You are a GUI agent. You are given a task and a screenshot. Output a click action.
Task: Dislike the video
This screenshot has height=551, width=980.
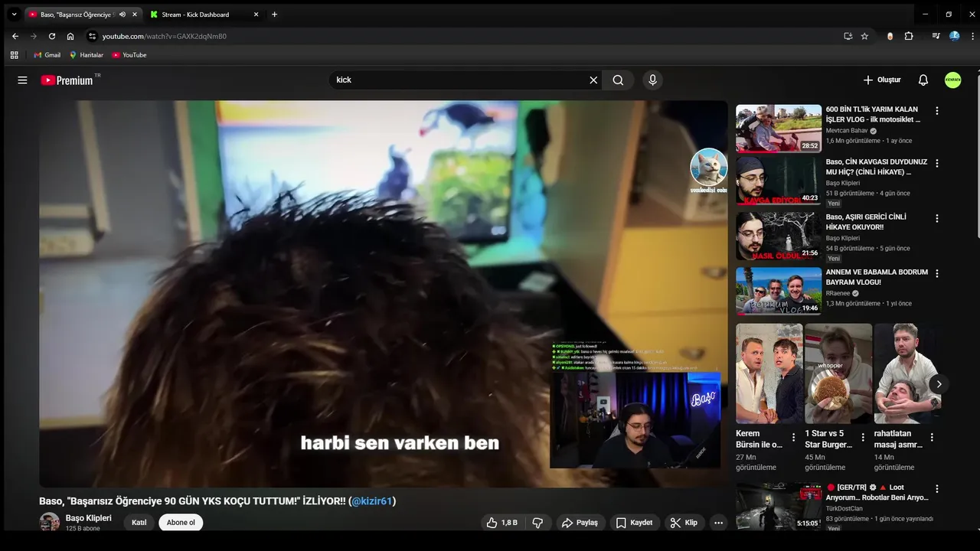point(537,523)
